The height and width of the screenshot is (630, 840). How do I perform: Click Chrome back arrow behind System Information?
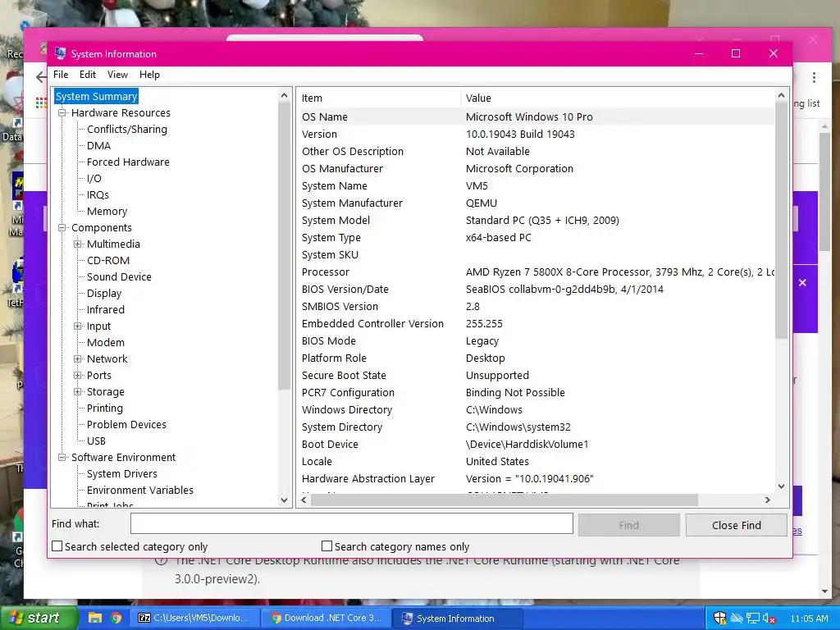41,76
